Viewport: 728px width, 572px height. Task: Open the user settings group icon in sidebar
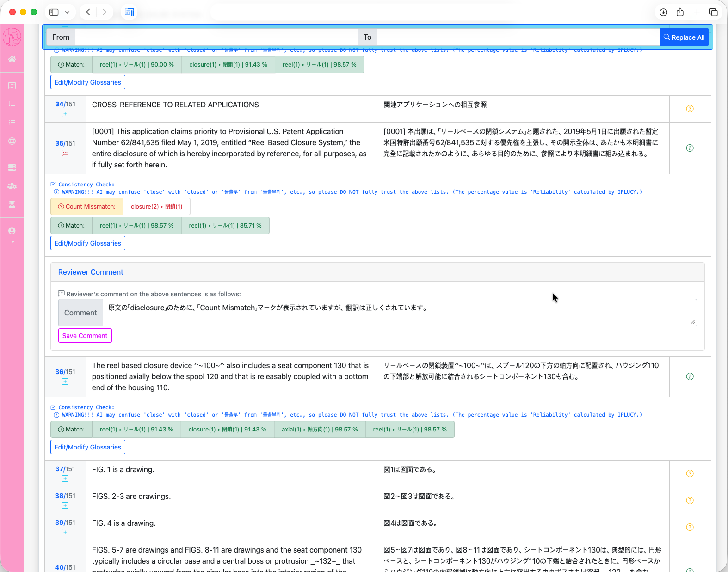pyautogui.click(x=12, y=186)
